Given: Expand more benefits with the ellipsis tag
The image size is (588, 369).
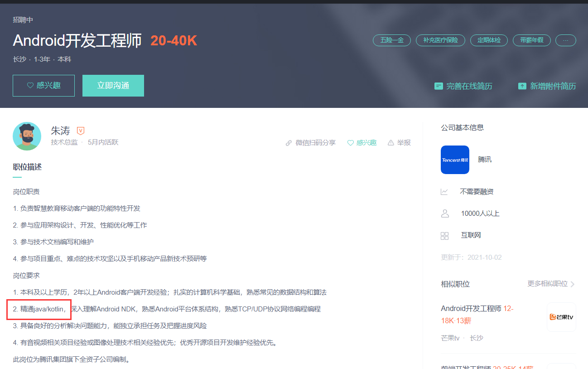Looking at the screenshot, I should [x=566, y=40].
